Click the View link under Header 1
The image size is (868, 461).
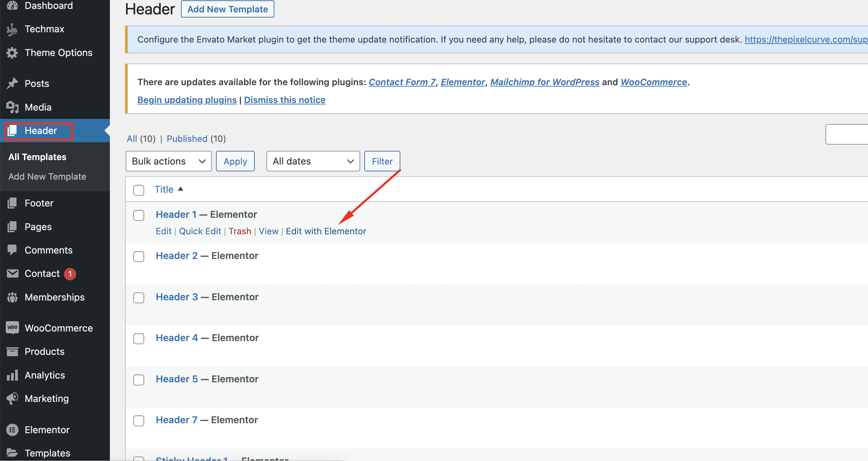click(269, 231)
